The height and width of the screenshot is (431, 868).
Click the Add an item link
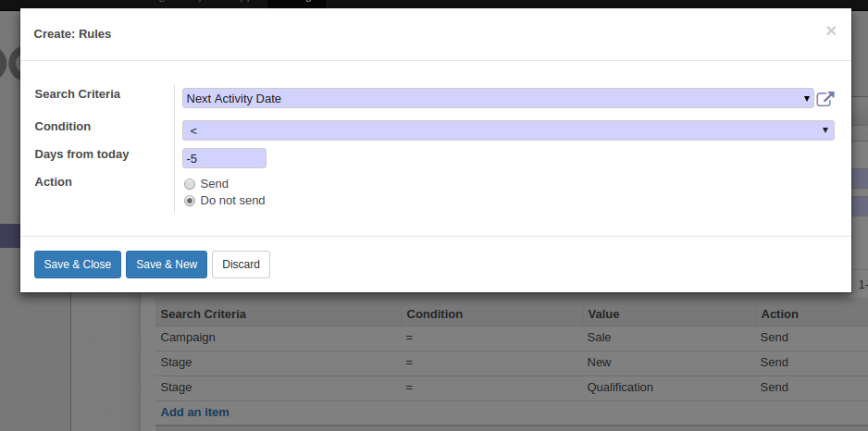coord(194,412)
